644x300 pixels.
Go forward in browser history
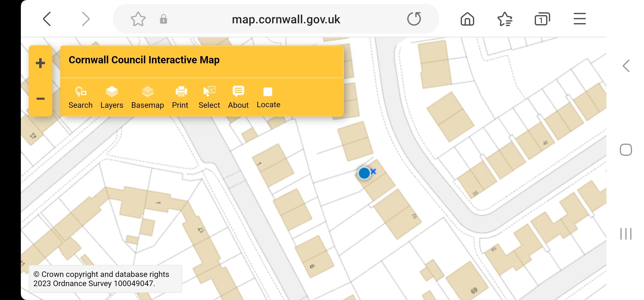[86, 19]
